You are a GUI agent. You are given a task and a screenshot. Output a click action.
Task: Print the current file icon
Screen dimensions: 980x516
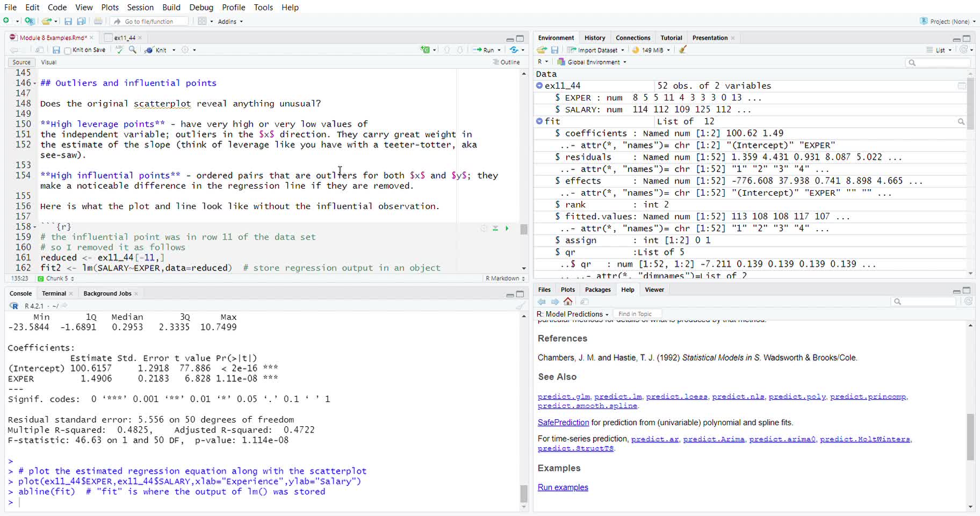(98, 21)
